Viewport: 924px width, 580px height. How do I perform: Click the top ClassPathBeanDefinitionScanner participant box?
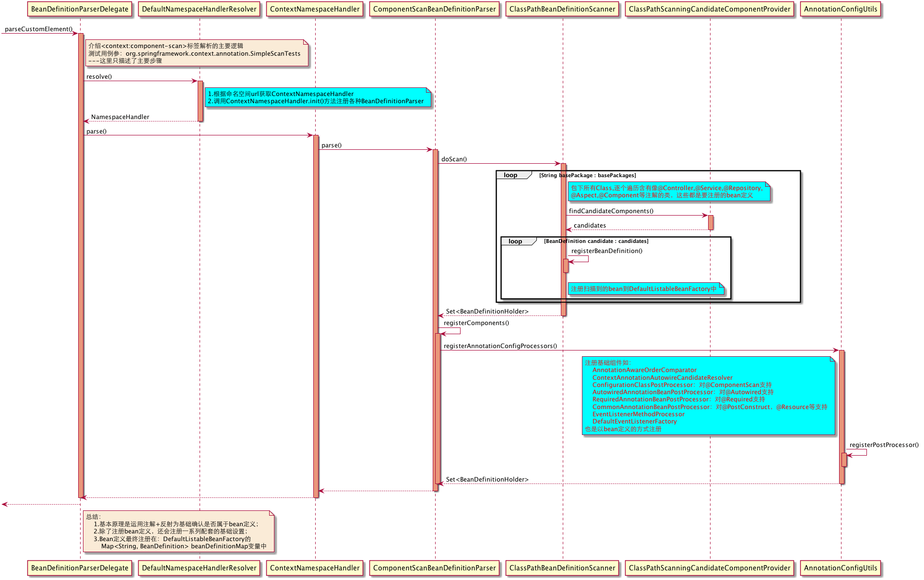[x=562, y=9]
